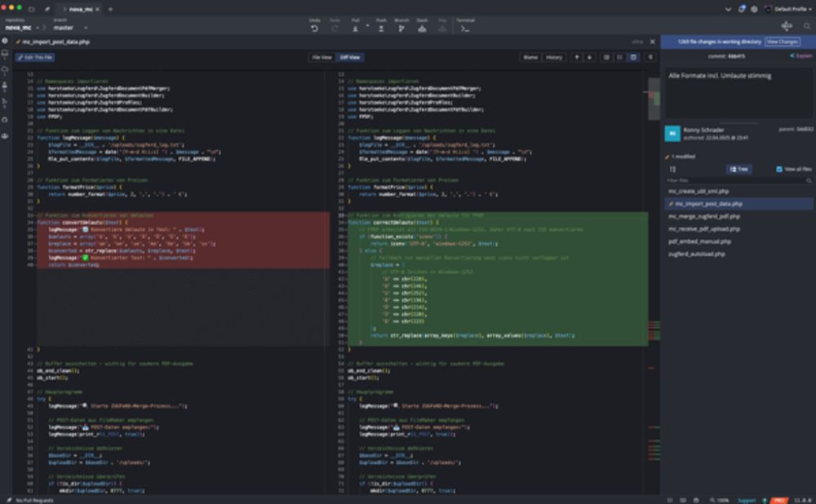Click the second icon in left sidebar

click(x=5, y=54)
